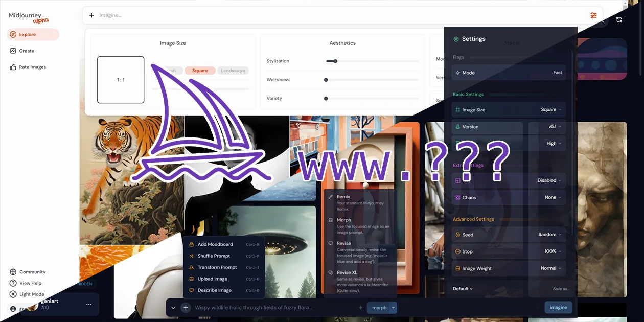This screenshot has height=322, width=644.
Task: Toggle Light Mode sun icon
Action: [x=13, y=294]
